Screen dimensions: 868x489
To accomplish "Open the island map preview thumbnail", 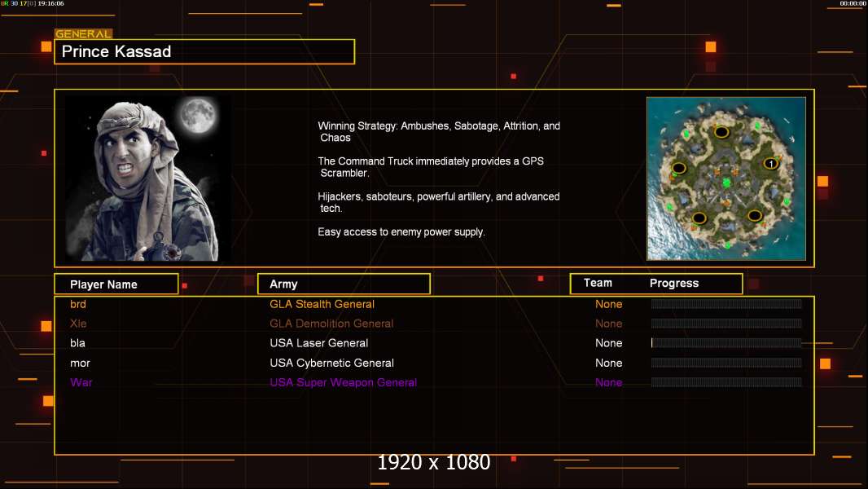I will [726, 178].
